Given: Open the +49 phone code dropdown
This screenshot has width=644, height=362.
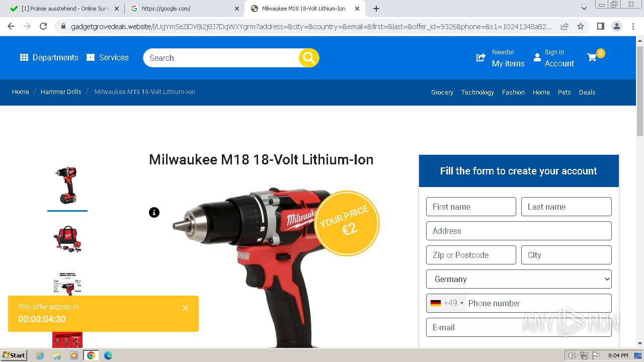Looking at the screenshot, I should tap(447, 303).
